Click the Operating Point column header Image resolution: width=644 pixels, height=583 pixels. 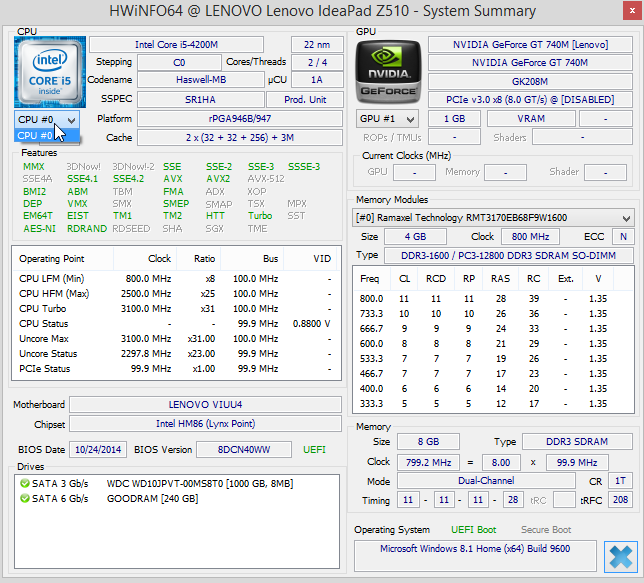[63, 259]
